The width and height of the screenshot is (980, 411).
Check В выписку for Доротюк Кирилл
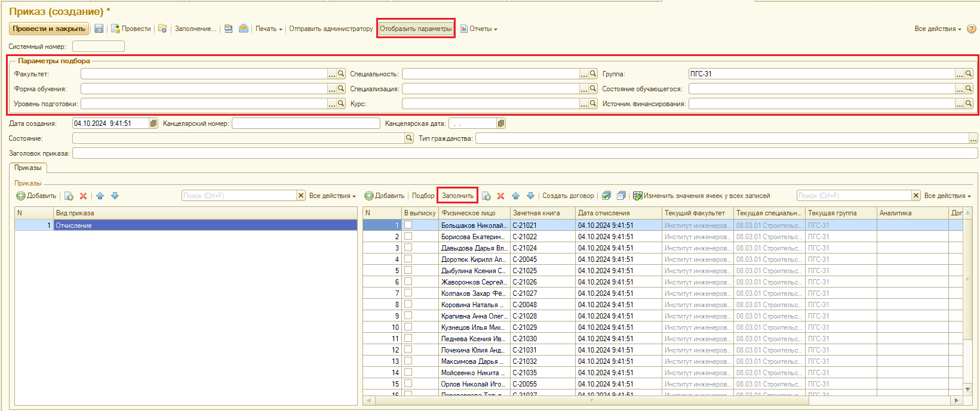pos(408,259)
